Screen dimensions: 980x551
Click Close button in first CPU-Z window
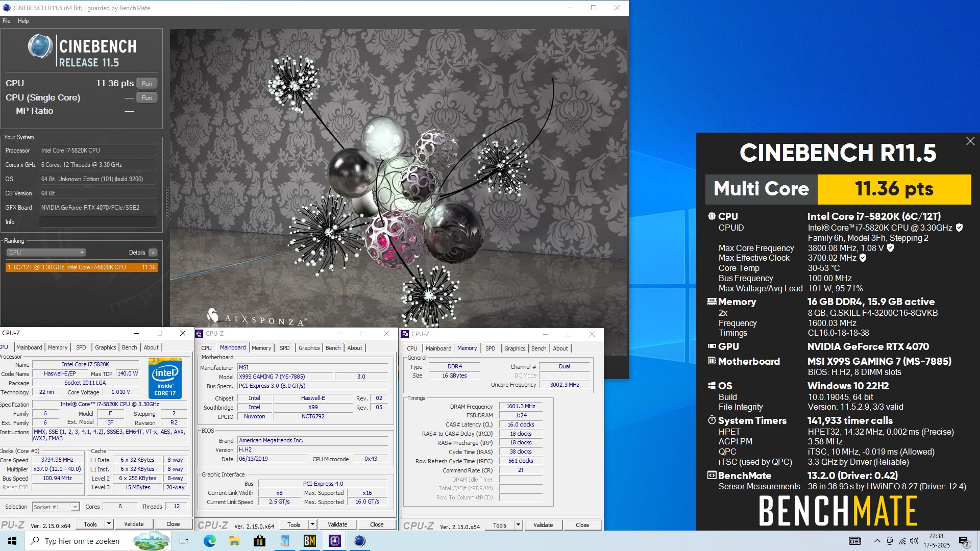click(173, 524)
